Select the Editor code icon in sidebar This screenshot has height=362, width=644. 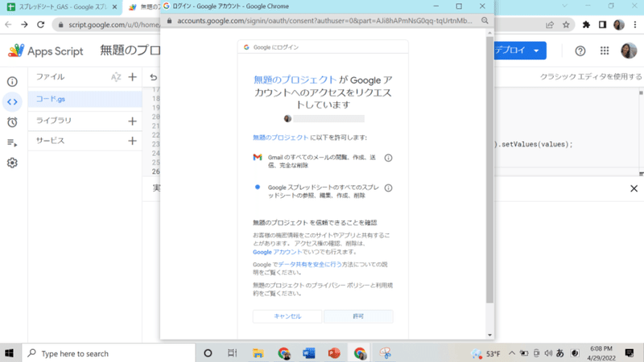click(12, 102)
